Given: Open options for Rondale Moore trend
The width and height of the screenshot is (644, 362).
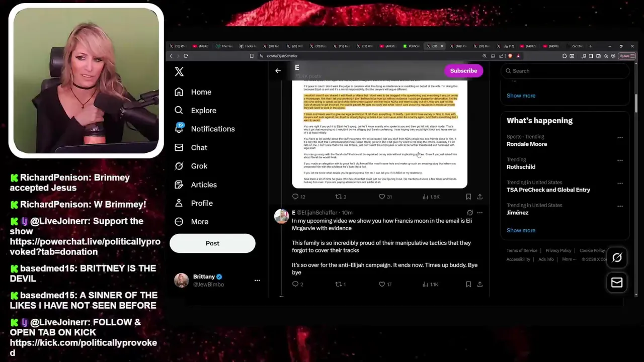Looking at the screenshot, I should click(x=620, y=137).
